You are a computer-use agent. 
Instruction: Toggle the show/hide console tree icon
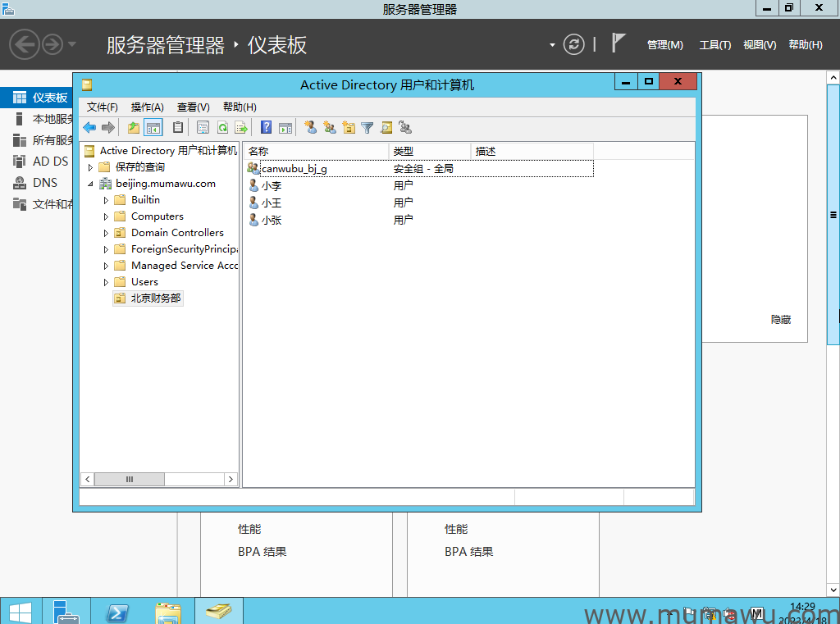pyautogui.click(x=153, y=127)
